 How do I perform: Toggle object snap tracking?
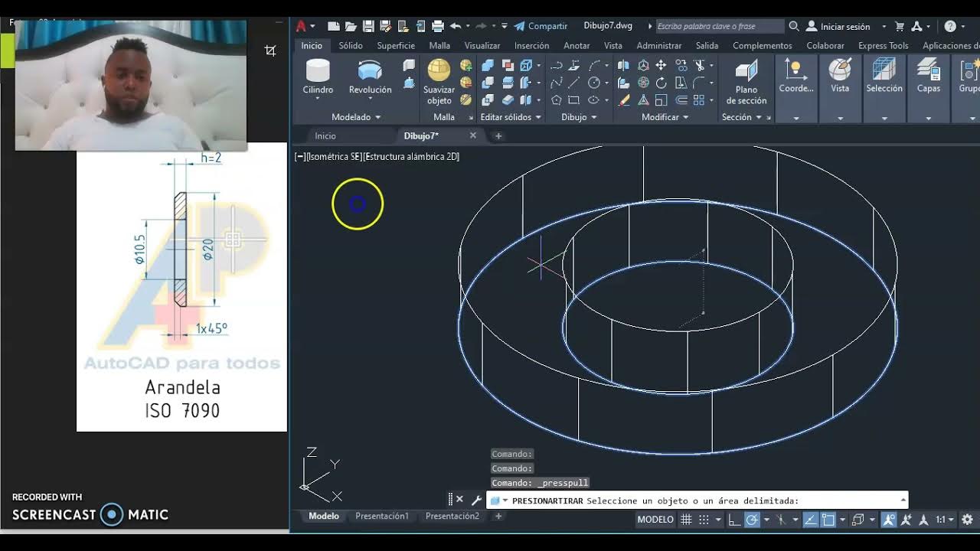[809, 520]
